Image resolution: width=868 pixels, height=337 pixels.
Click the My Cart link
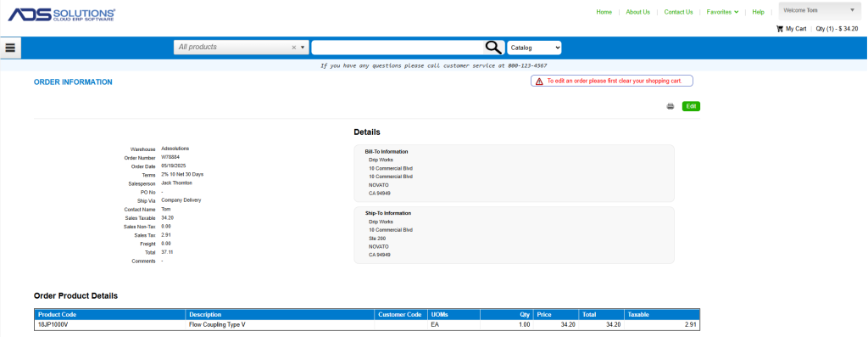[x=796, y=29]
